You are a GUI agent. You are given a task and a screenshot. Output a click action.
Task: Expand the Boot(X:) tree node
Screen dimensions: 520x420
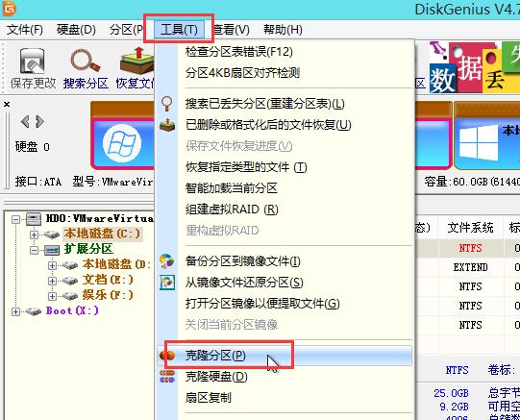point(15,311)
